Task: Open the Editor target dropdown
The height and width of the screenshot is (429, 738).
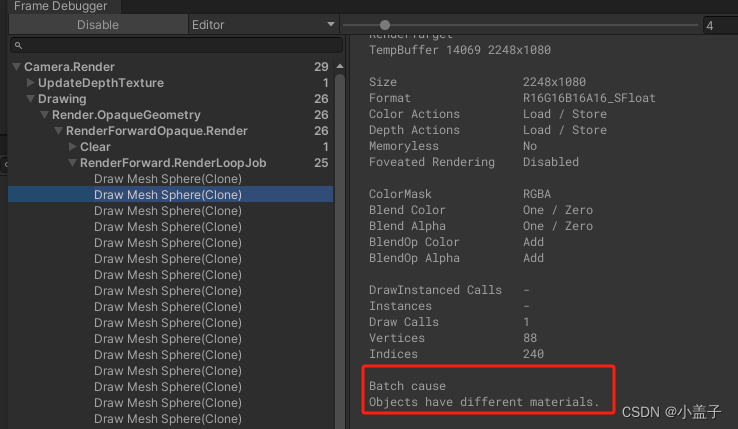Action: [x=264, y=24]
